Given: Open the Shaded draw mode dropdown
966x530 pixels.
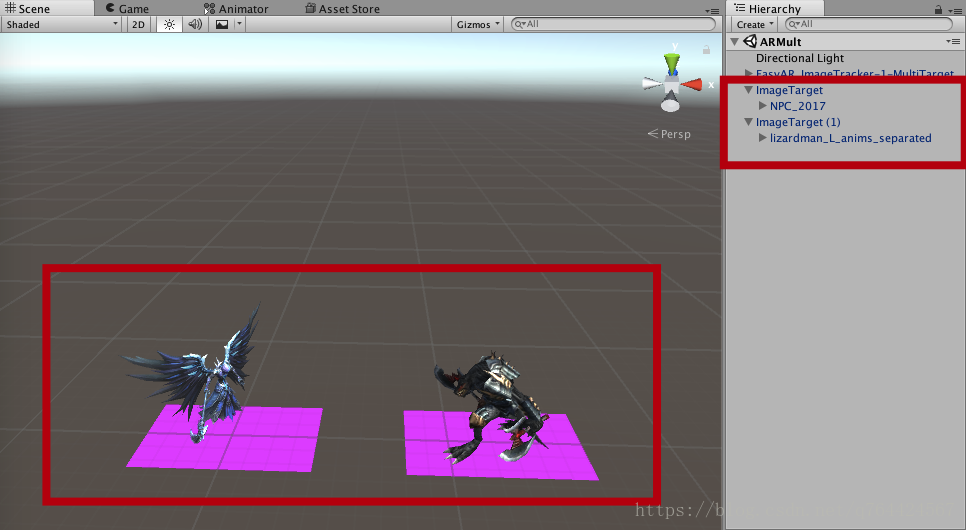Looking at the screenshot, I should pos(62,24).
